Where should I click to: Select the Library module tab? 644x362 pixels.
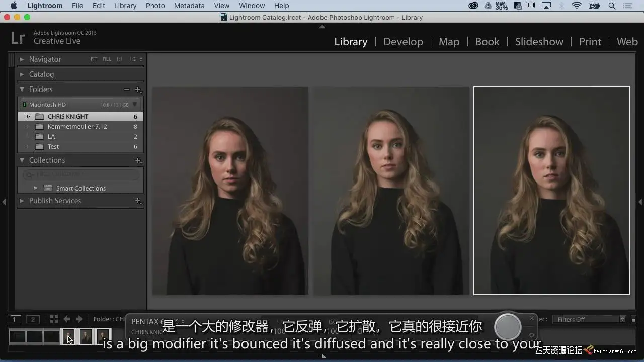point(351,42)
